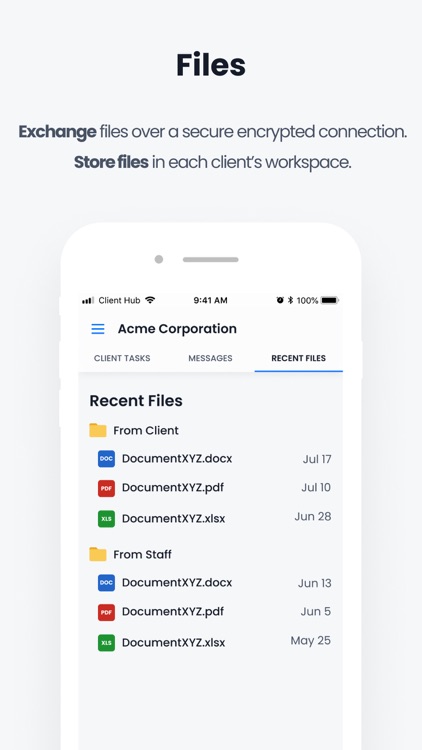Click DOC icon of Jul 17 file
This screenshot has width=422, height=750.
pos(106,459)
